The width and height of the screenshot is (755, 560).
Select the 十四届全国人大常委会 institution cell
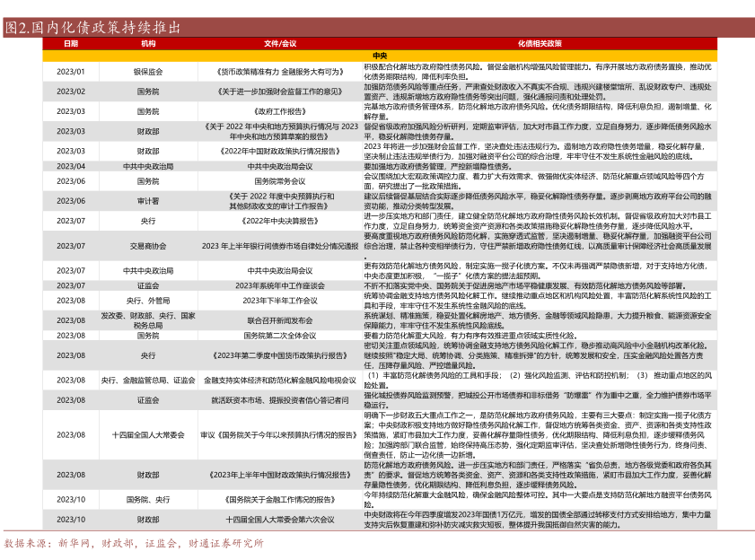click(148, 434)
